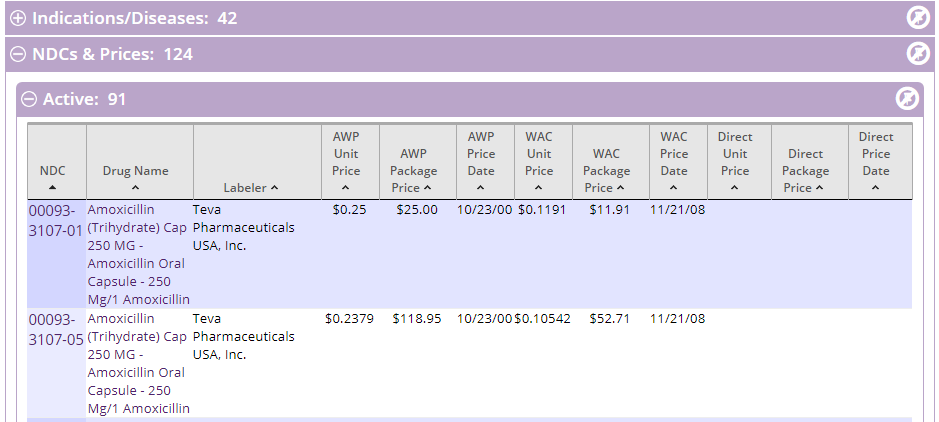Viewport: 939px width, 422px height.
Task: Click pin icon on NDCs & Prices bar
Action: 917,54
